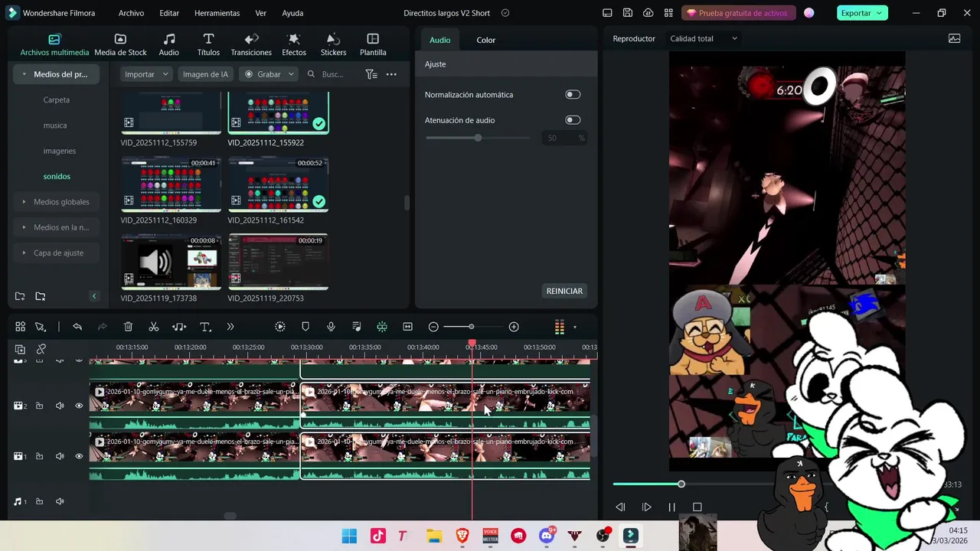The image size is (980, 551).
Task: Expand the Exportar dropdown arrow
Action: [880, 13]
